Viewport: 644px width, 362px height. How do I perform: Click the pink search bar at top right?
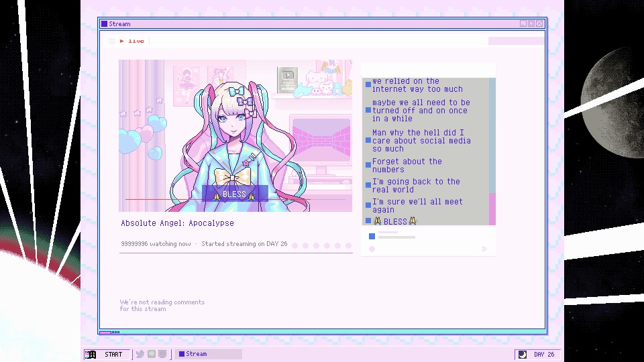pos(517,41)
